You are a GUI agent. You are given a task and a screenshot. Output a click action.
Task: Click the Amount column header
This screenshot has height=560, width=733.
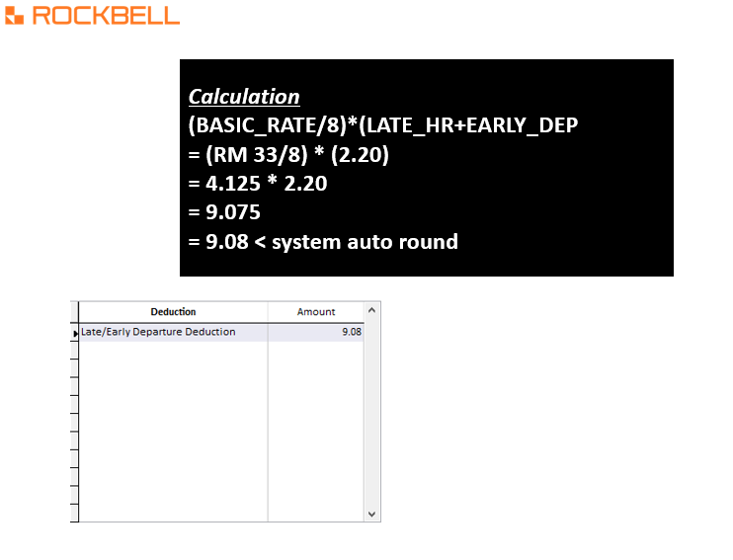click(x=316, y=312)
